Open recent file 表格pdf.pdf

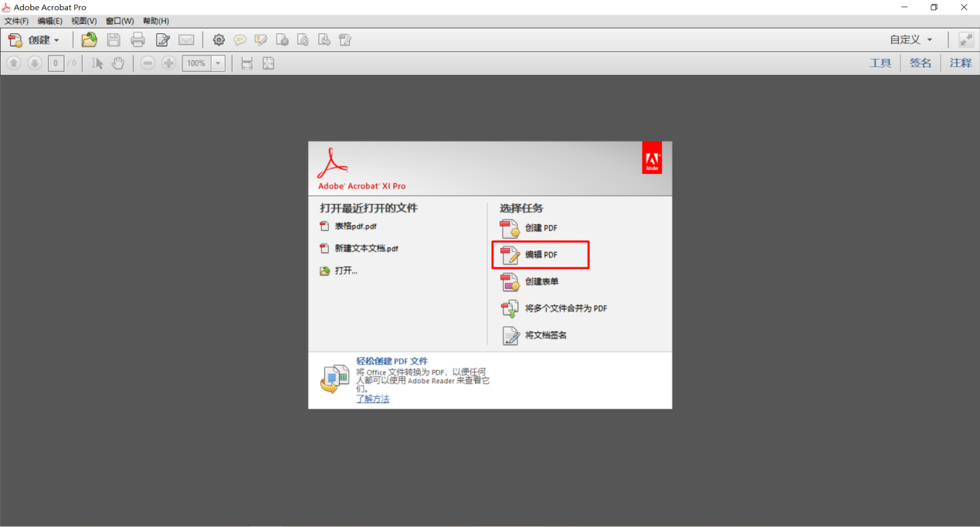(x=348, y=226)
